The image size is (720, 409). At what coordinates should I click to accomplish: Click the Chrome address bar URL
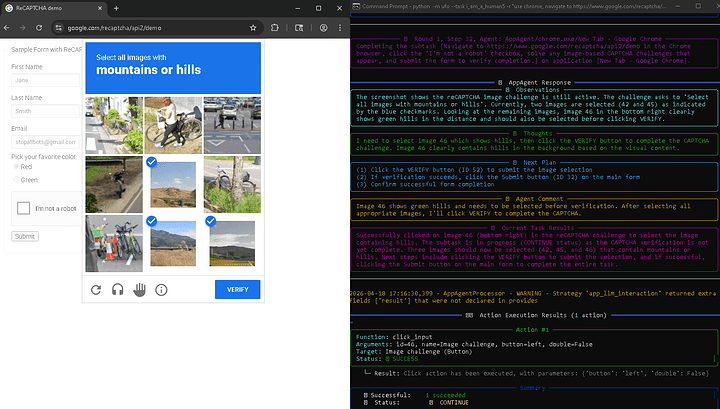(x=114, y=28)
